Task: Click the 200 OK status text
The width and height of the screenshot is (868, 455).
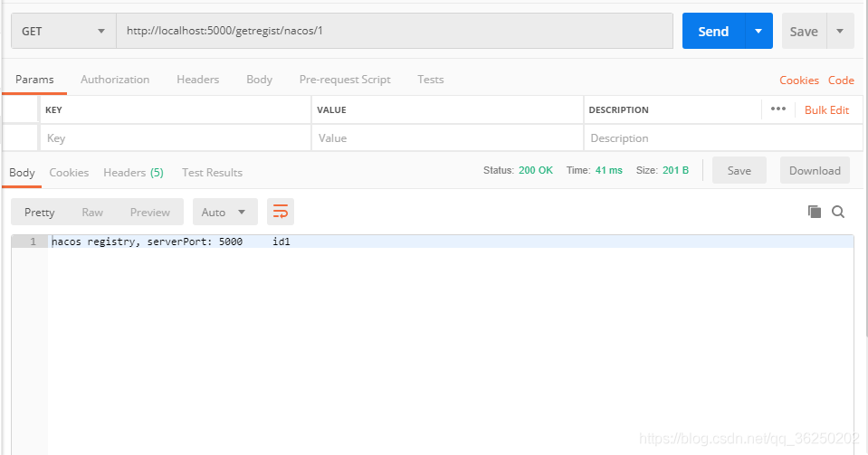Action: point(535,170)
